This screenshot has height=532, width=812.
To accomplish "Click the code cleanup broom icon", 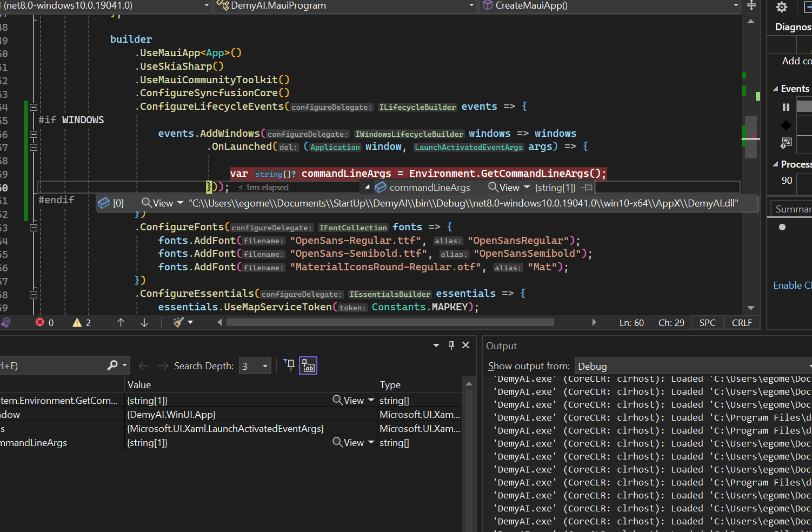I will pyautogui.click(x=179, y=322).
